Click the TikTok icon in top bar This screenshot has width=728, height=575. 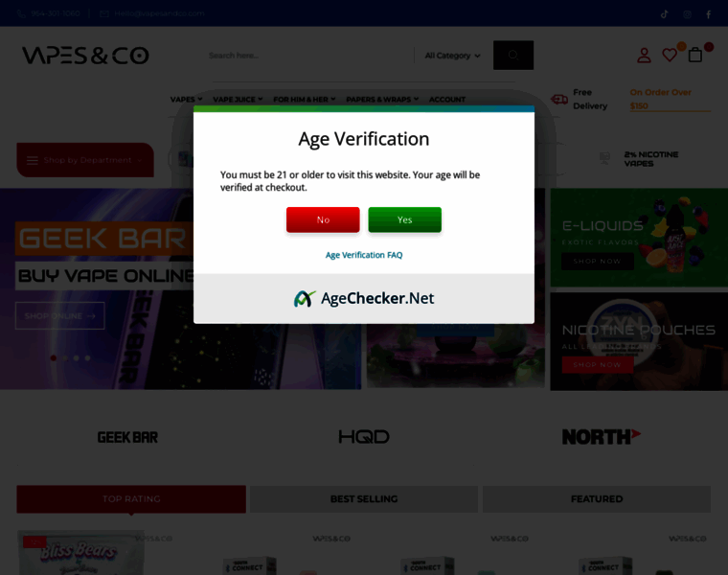point(665,14)
